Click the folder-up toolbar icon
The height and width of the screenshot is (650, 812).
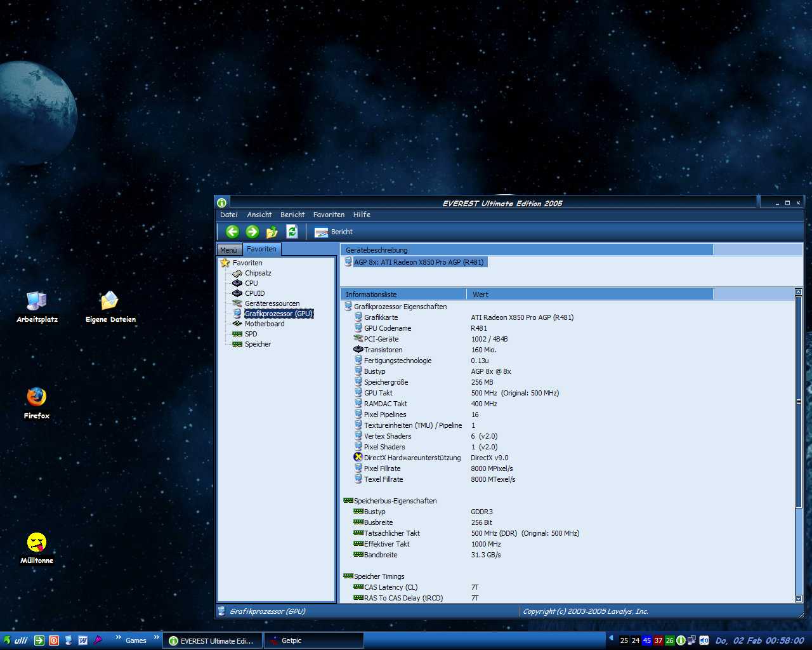click(x=272, y=232)
